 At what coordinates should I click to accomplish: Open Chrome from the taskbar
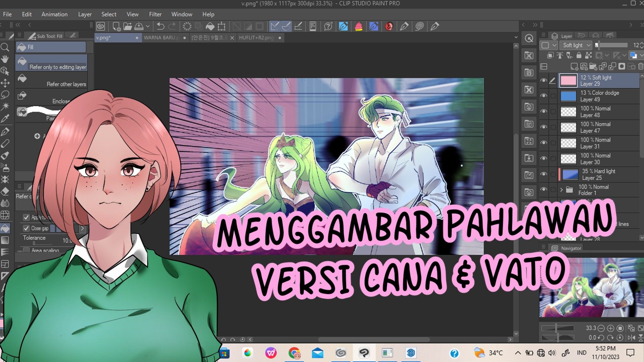tap(294, 353)
